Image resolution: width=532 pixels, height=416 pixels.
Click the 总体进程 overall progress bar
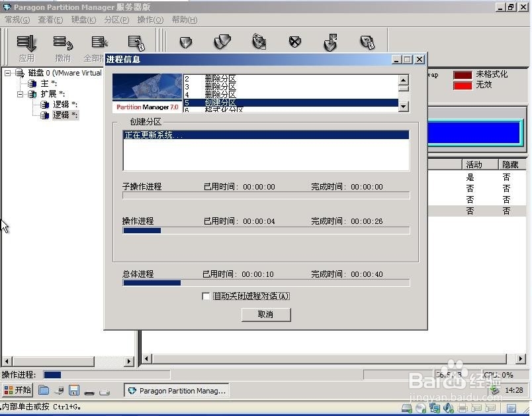tap(266, 283)
